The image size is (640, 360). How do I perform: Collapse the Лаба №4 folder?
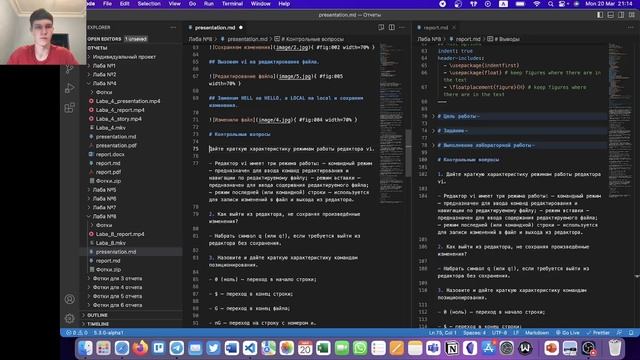[104, 83]
